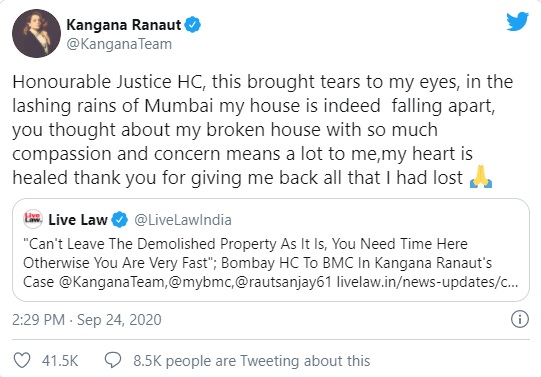
Task: Click the Live Law logo avatar
Action: pos(33,219)
